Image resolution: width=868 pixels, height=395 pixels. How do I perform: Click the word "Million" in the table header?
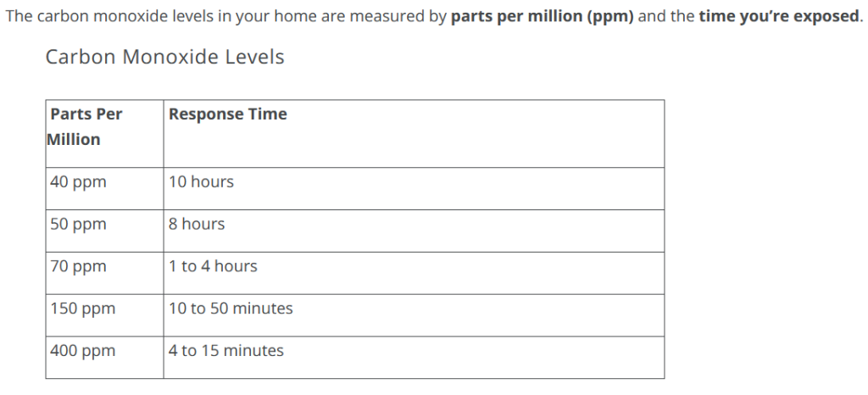coord(74,140)
